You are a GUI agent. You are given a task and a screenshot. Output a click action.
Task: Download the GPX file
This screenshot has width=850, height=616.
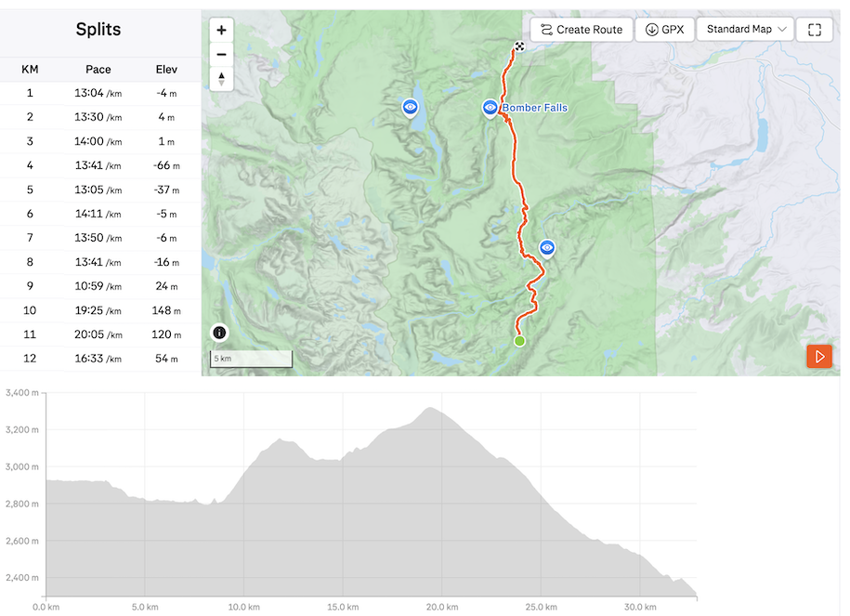(664, 30)
